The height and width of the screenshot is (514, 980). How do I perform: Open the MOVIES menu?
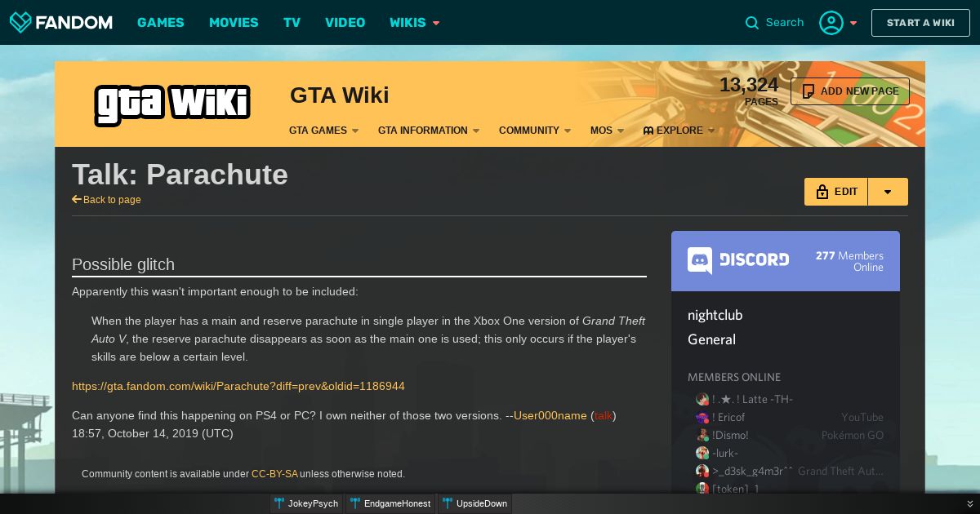[x=234, y=23]
